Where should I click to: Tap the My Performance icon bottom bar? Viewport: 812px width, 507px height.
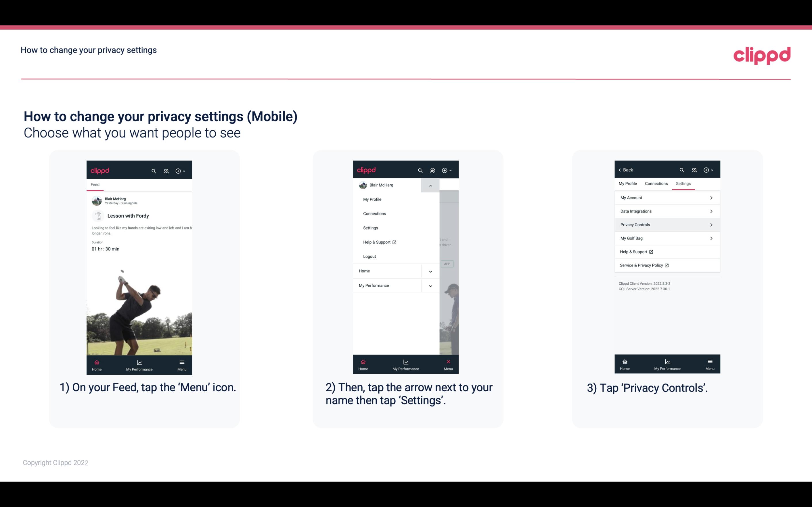(x=140, y=364)
